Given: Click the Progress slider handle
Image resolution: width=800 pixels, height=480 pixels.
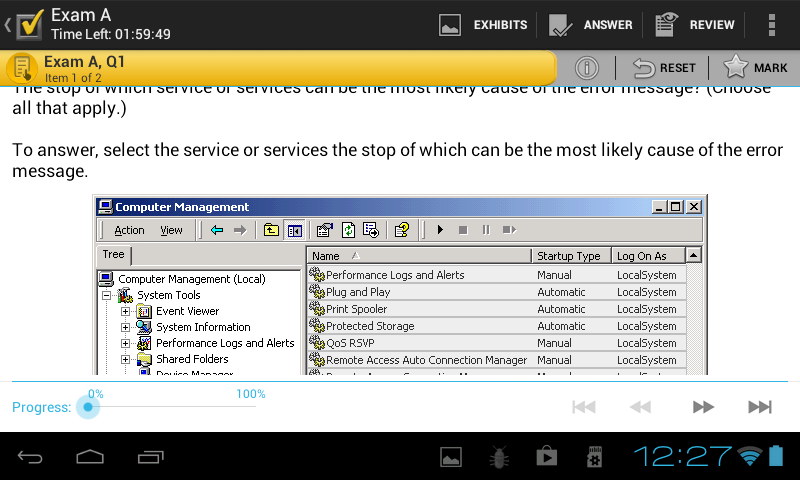Looking at the screenshot, I should pos(89,407).
